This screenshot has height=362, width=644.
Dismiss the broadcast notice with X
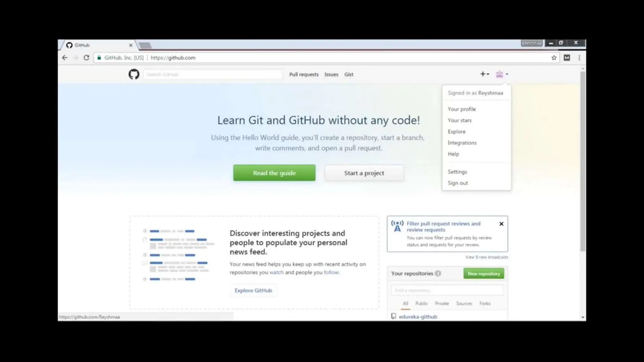[x=501, y=224]
